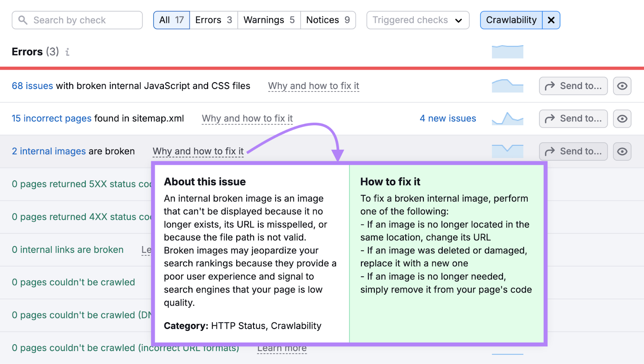Open the Notices tab showing 9 items
644x364 pixels.
pos(328,20)
